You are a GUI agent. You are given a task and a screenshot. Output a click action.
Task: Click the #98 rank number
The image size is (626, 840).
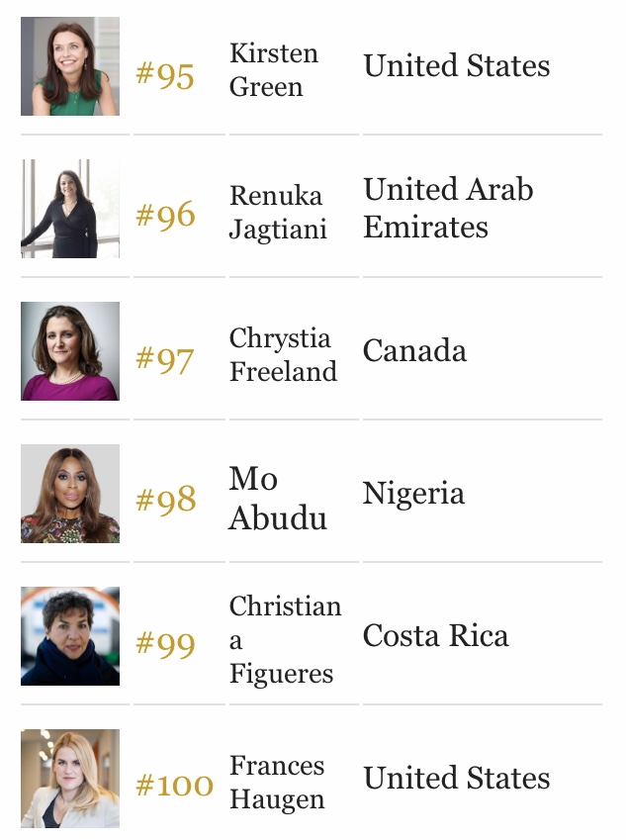pyautogui.click(x=166, y=500)
